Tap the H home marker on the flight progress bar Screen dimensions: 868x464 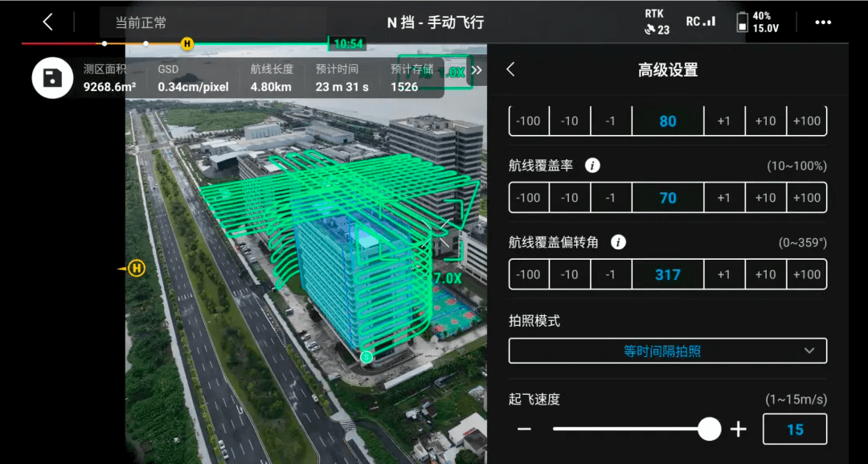point(187,43)
